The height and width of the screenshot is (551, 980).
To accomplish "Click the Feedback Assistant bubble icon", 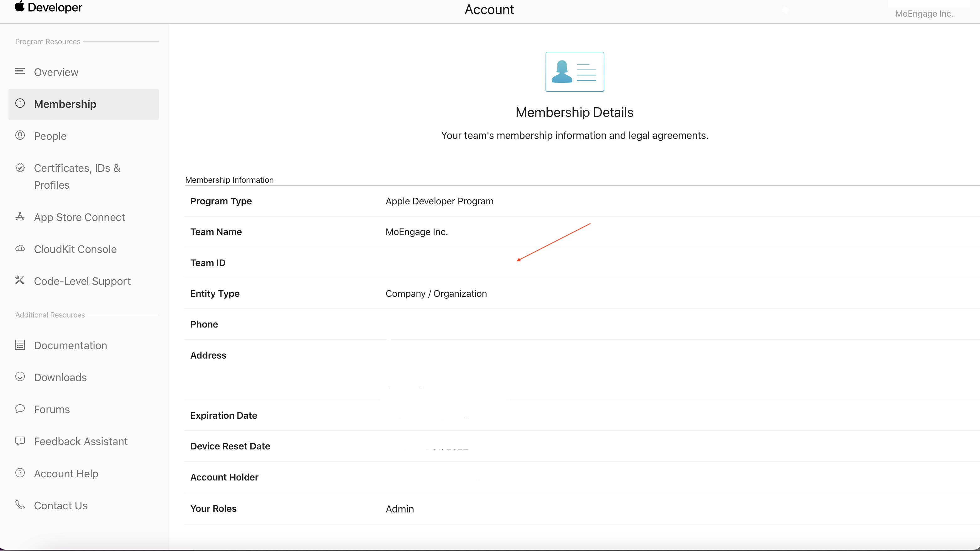I will (x=20, y=441).
